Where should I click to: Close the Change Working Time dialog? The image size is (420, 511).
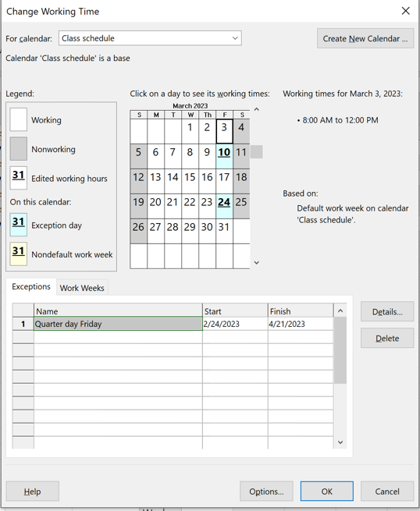406,11
